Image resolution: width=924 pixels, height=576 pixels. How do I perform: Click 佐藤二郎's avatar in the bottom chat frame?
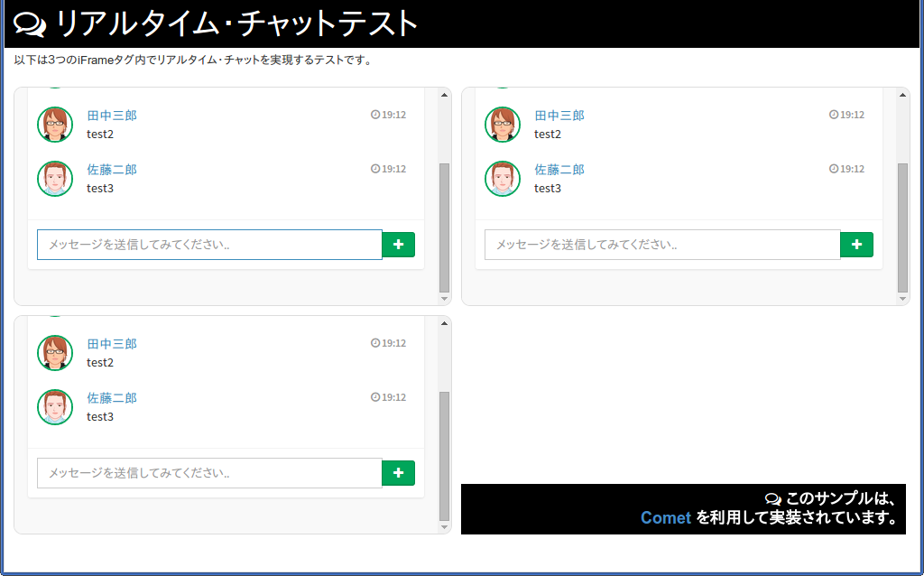coord(55,407)
